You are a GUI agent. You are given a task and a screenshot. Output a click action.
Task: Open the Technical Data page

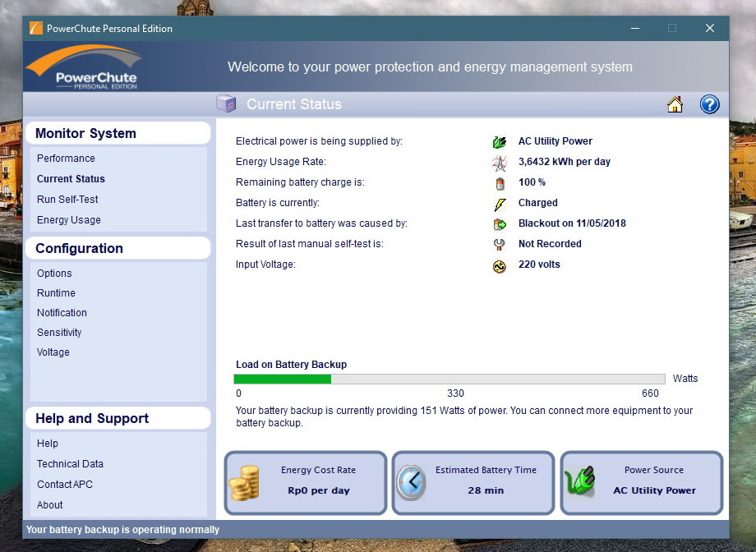click(70, 464)
